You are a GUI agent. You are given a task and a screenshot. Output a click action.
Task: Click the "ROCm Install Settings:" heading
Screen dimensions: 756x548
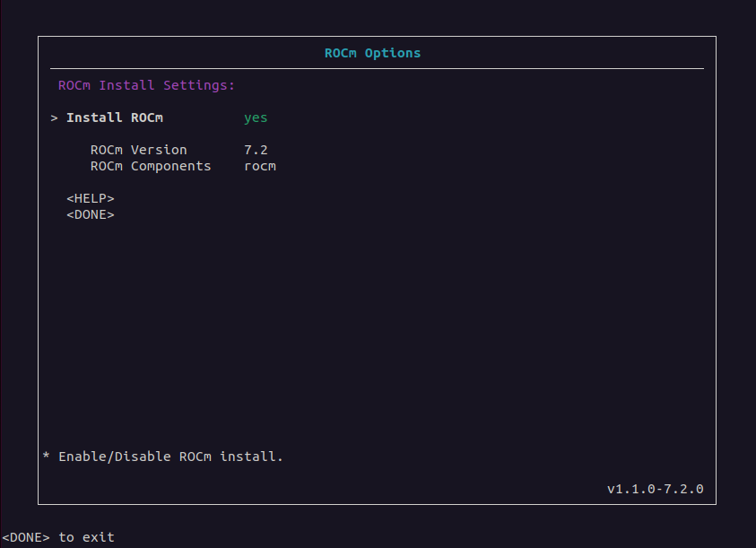coord(146,86)
